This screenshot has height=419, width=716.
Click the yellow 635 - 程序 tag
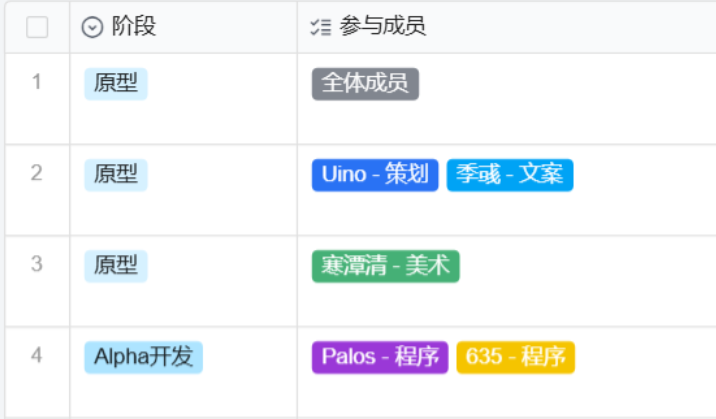[516, 357]
